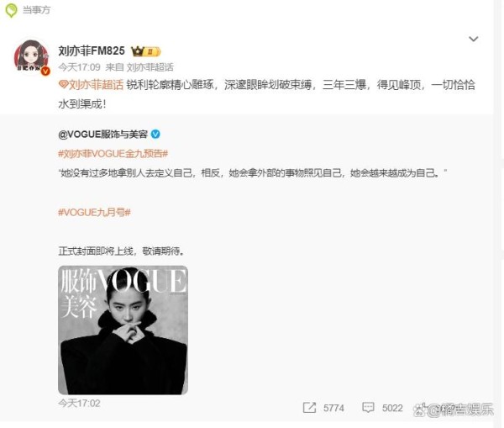Click the 刘亦菲FM825 profile avatar
Viewport: 504px width, 428px height.
(32, 57)
